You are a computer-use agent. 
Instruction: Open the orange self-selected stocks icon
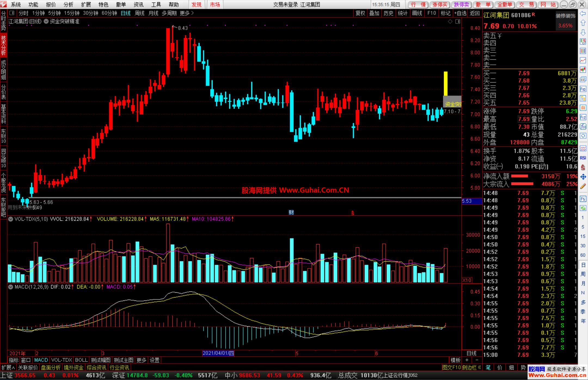pyautogui.click(x=583, y=108)
